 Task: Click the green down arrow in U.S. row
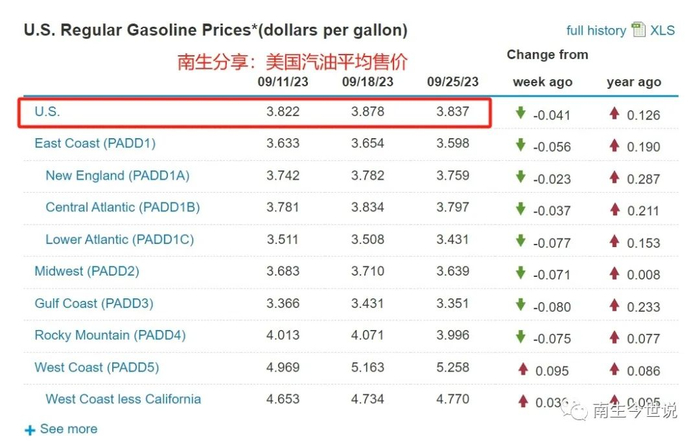521,114
